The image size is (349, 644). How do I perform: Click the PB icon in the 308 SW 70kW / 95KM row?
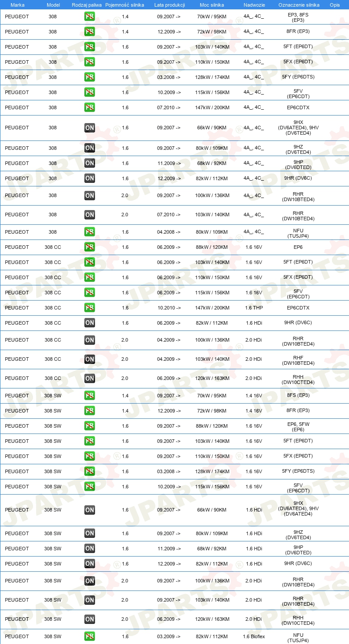90,396
